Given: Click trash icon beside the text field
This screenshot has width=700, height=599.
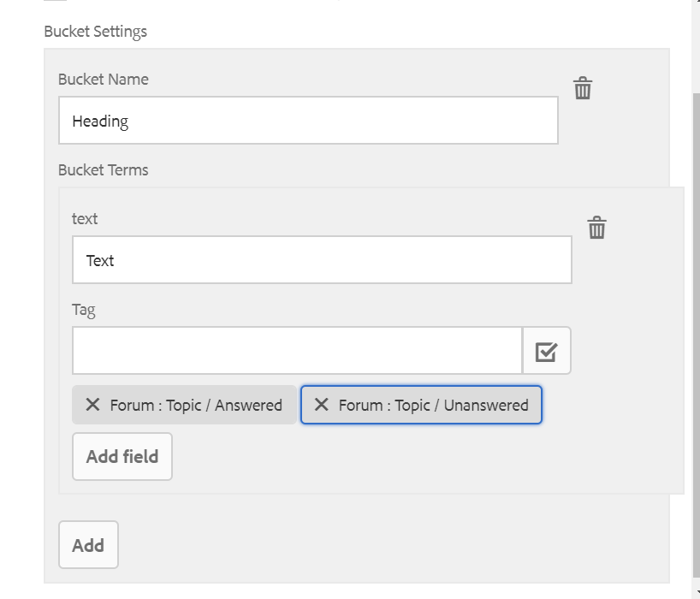Looking at the screenshot, I should [x=596, y=228].
